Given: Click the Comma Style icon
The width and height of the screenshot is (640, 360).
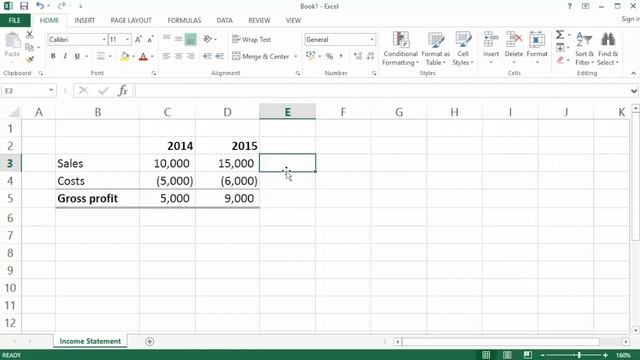Looking at the screenshot, I should [x=341, y=56].
